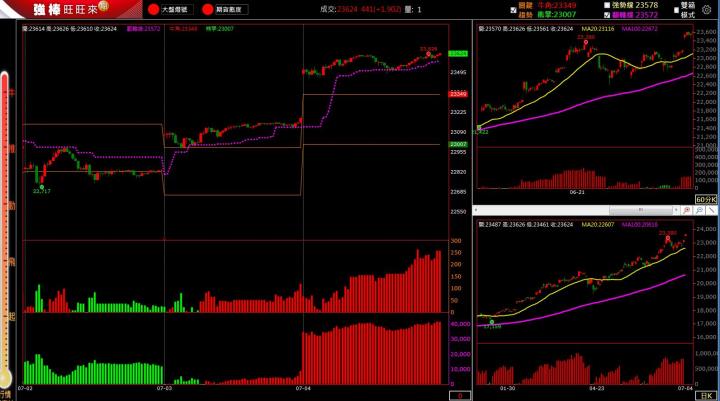Viewport: 720px width, 401px height.
Task: Click the 22,717 low marker on main chart
Action: pos(42,190)
